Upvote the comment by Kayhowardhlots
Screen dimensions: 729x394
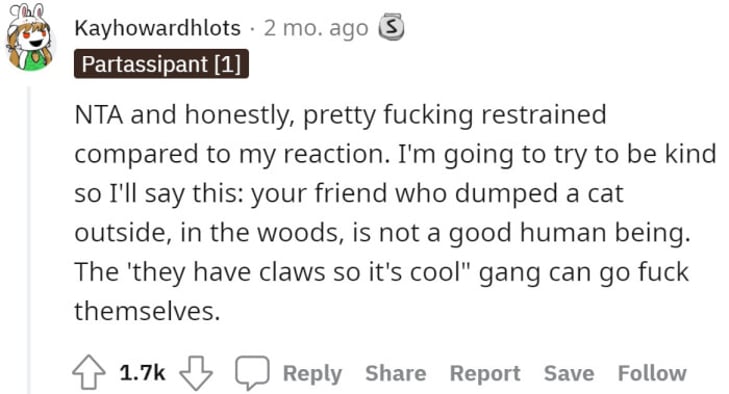coord(88,372)
